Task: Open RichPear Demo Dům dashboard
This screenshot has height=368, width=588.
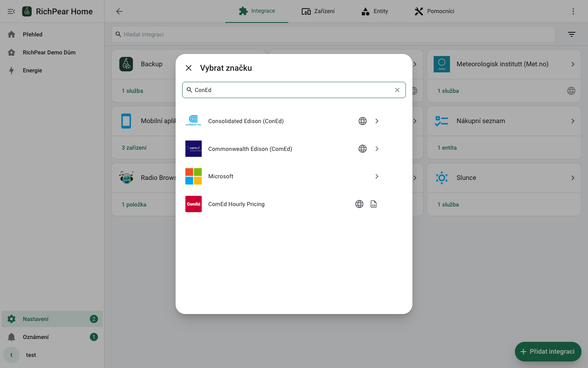Action: coord(52,52)
